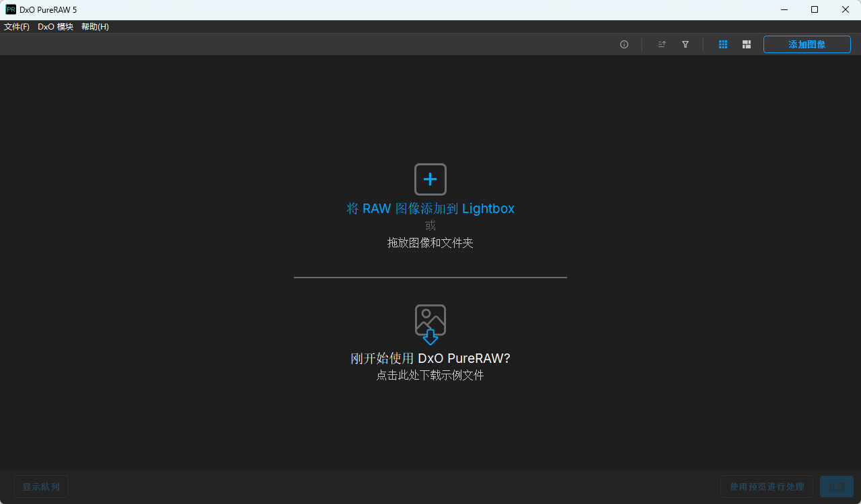Click the 显示队列 button
This screenshot has height=504, width=861.
[41, 487]
